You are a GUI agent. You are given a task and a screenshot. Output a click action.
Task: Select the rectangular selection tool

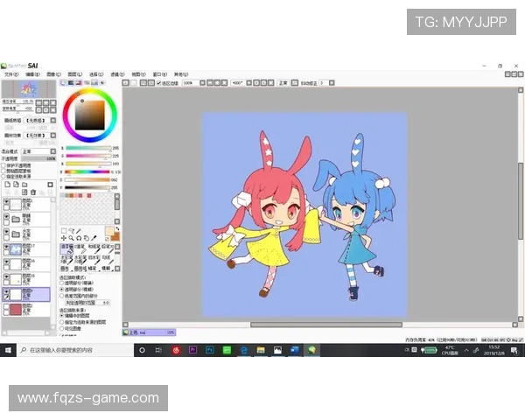[63, 230]
